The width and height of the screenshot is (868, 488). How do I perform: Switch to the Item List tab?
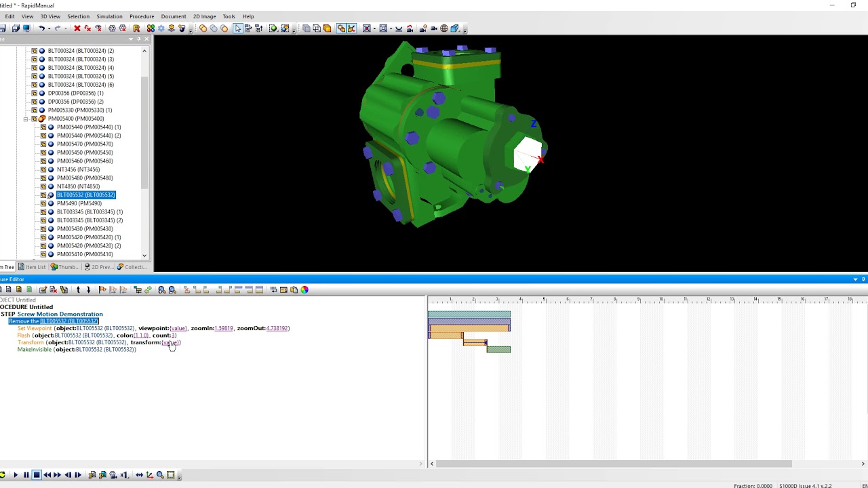pyautogui.click(x=32, y=267)
